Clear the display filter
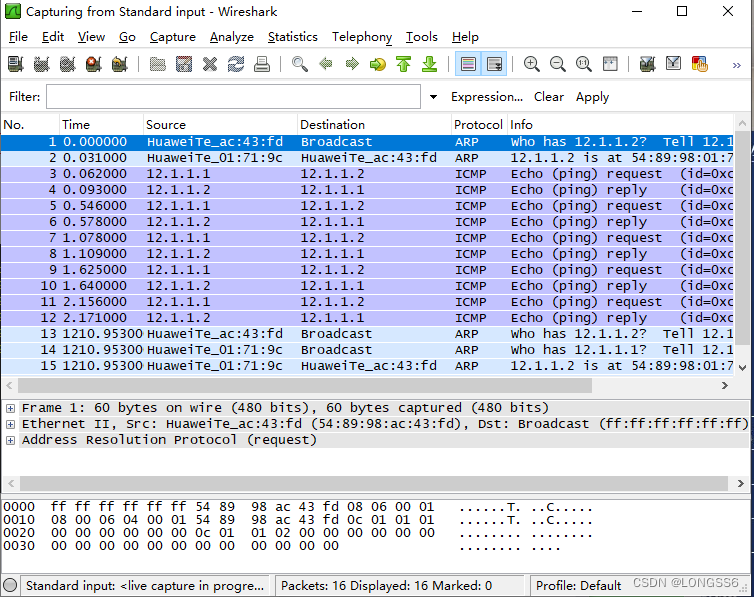 click(549, 97)
